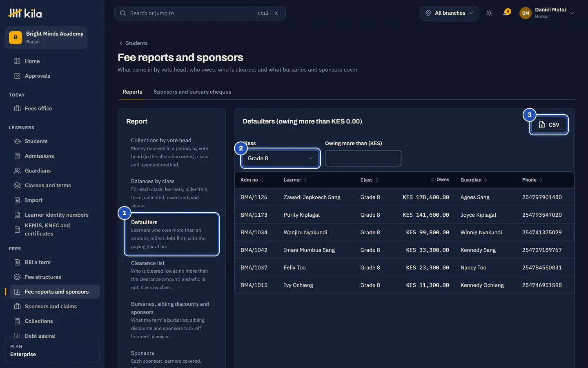588x368 pixels.
Task: Open Bright Minds Academy school switcher
Action: [x=46, y=38]
